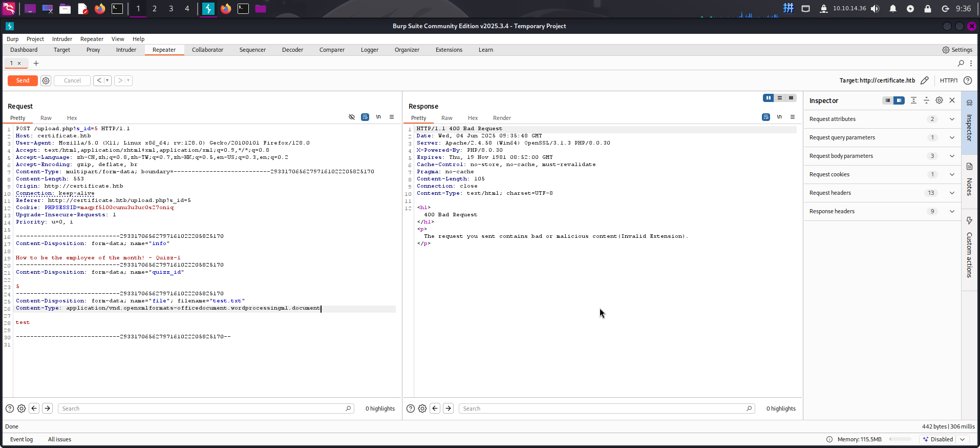Expand Request cookies section
Viewport: 980px width, 448px height.
pos(952,174)
